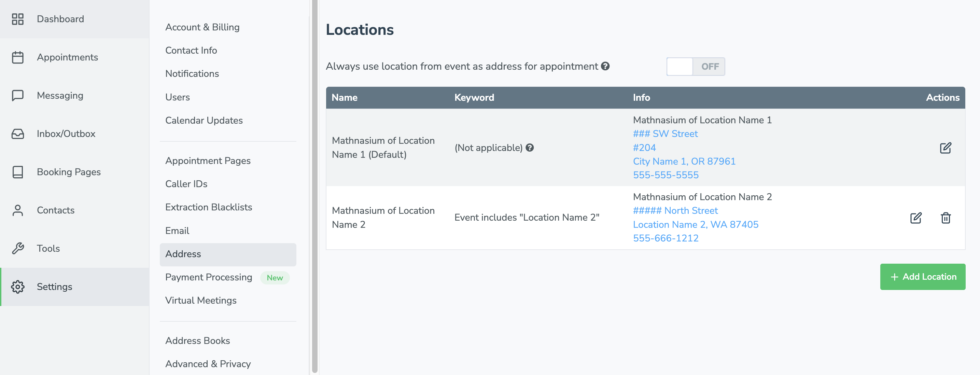Click Location Name 2, WA 87405 link
The height and width of the screenshot is (375, 980).
(x=696, y=224)
